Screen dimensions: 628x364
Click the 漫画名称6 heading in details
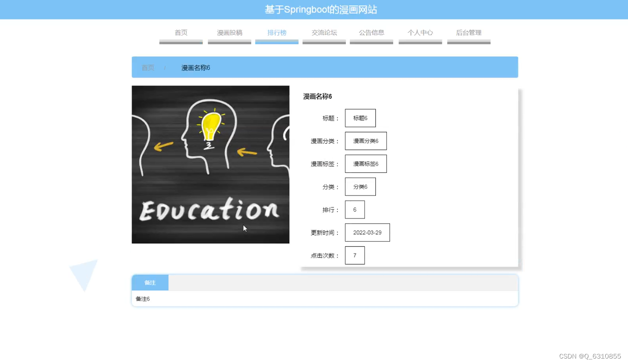click(x=318, y=96)
